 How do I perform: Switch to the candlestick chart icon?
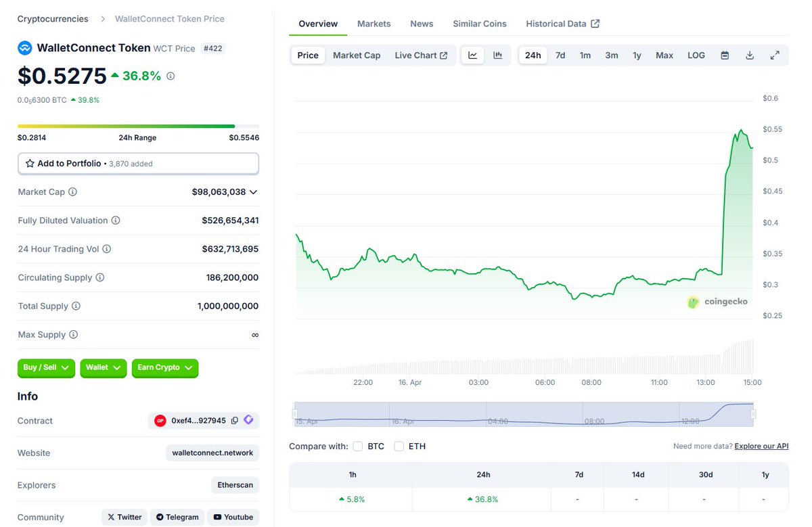pyautogui.click(x=498, y=55)
